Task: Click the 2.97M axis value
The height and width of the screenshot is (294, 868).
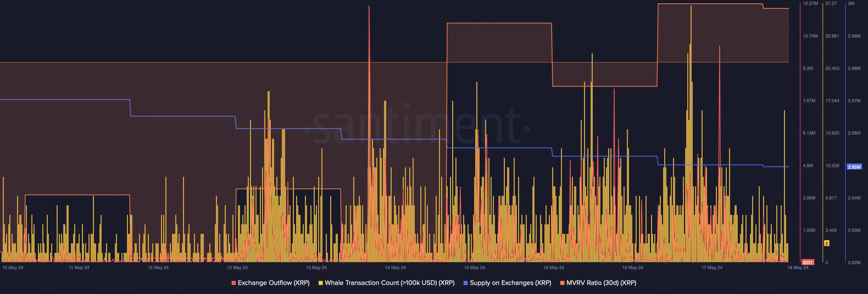Action: coord(854,101)
